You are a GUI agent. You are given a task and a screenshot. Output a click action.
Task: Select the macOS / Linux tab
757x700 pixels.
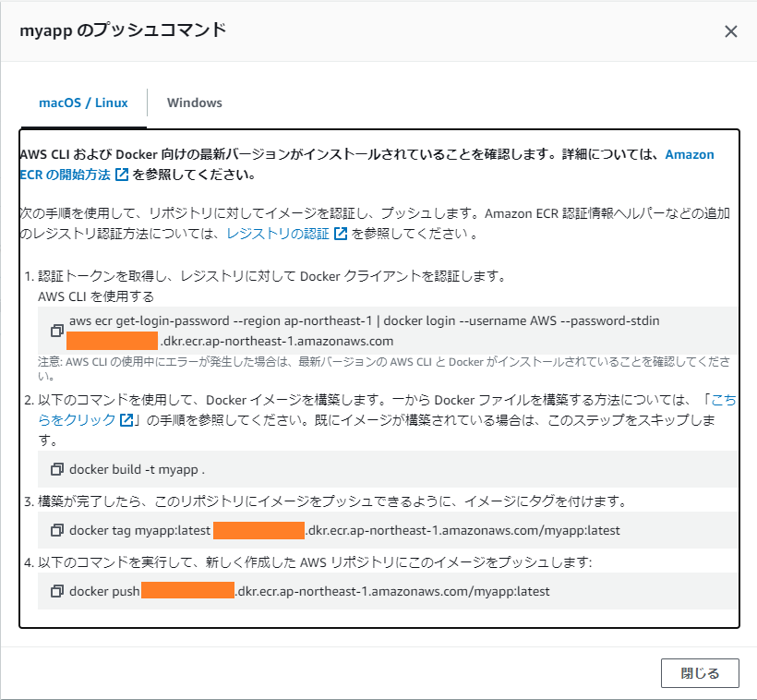[x=83, y=103]
